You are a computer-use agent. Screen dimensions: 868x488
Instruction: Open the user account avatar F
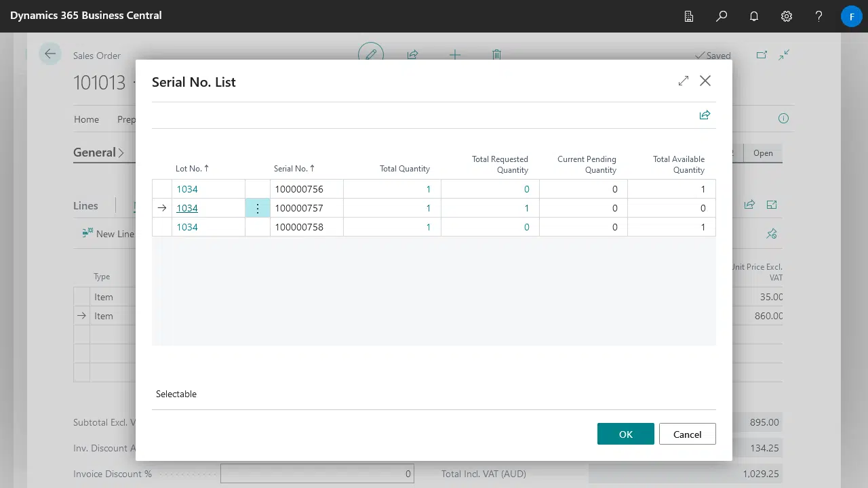point(851,16)
